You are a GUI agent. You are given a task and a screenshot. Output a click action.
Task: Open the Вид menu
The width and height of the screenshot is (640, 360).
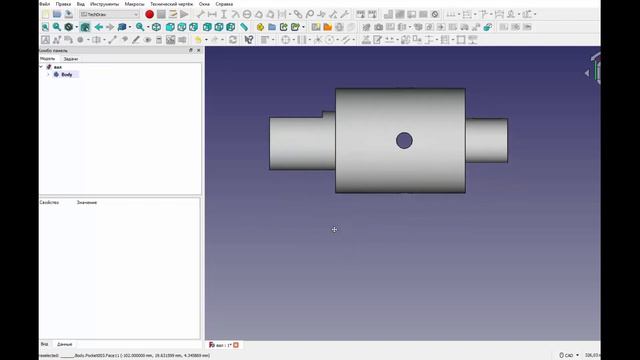click(x=80, y=4)
